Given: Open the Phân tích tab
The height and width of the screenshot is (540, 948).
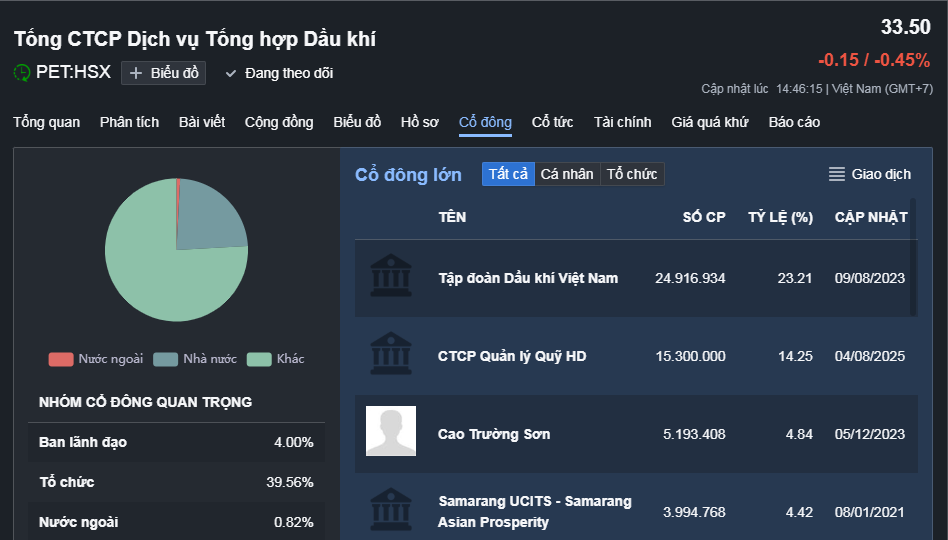Looking at the screenshot, I should coord(129,122).
